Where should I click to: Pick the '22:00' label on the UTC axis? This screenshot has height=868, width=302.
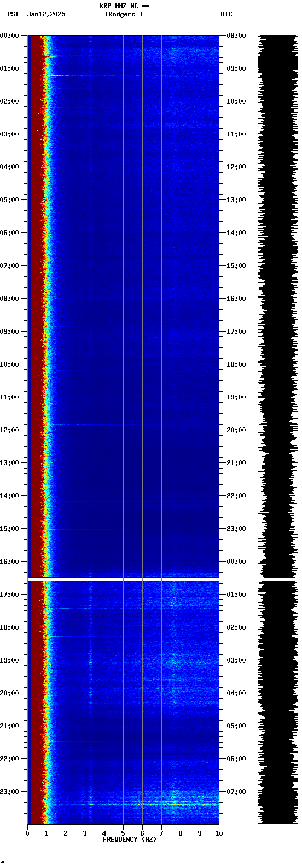(236, 496)
